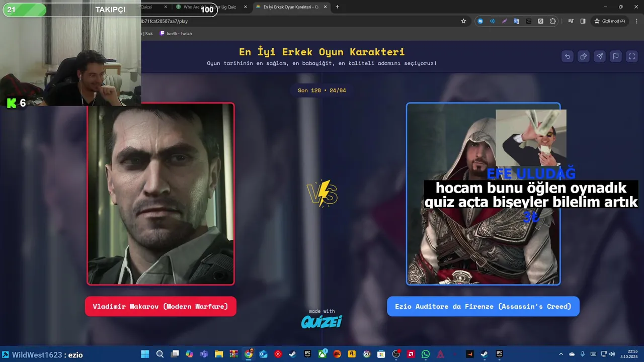Open Rockstar Games Launcher from taskbar

(352, 354)
